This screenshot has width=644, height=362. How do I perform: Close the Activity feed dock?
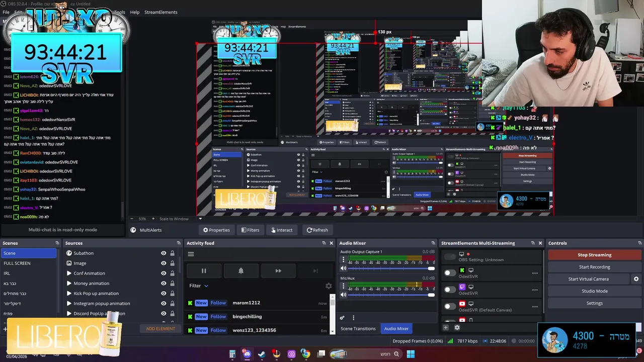tap(331, 243)
